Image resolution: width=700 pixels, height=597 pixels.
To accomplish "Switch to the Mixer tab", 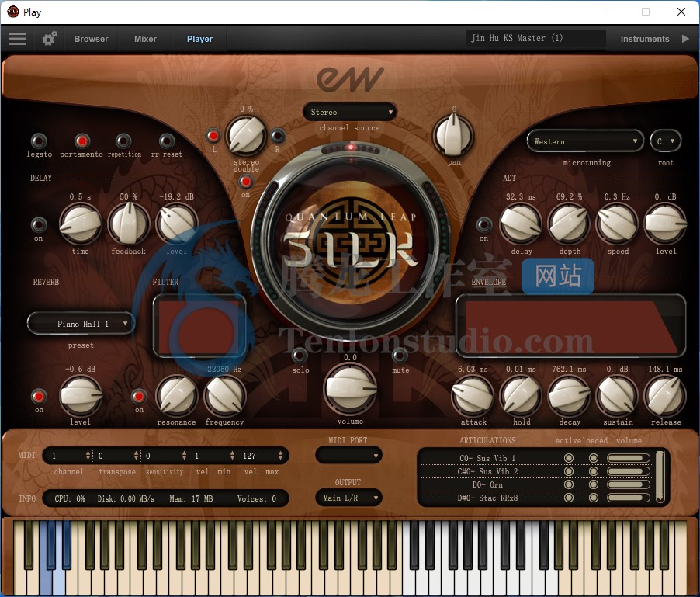I will (146, 39).
